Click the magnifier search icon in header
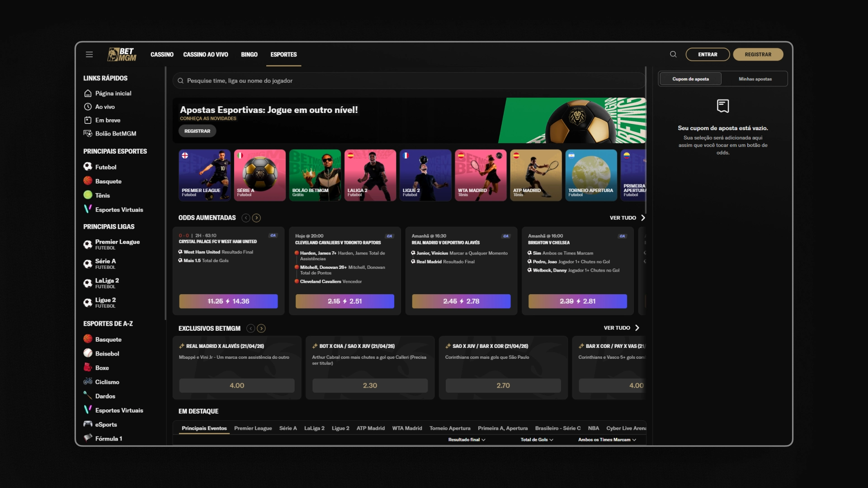Screen dimensions: 868x488 point(673,55)
